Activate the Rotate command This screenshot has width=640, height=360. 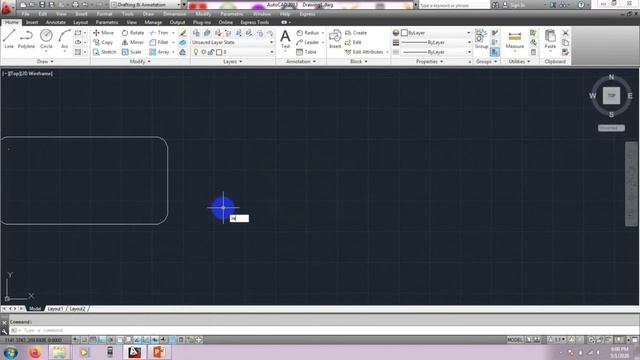(x=133, y=33)
